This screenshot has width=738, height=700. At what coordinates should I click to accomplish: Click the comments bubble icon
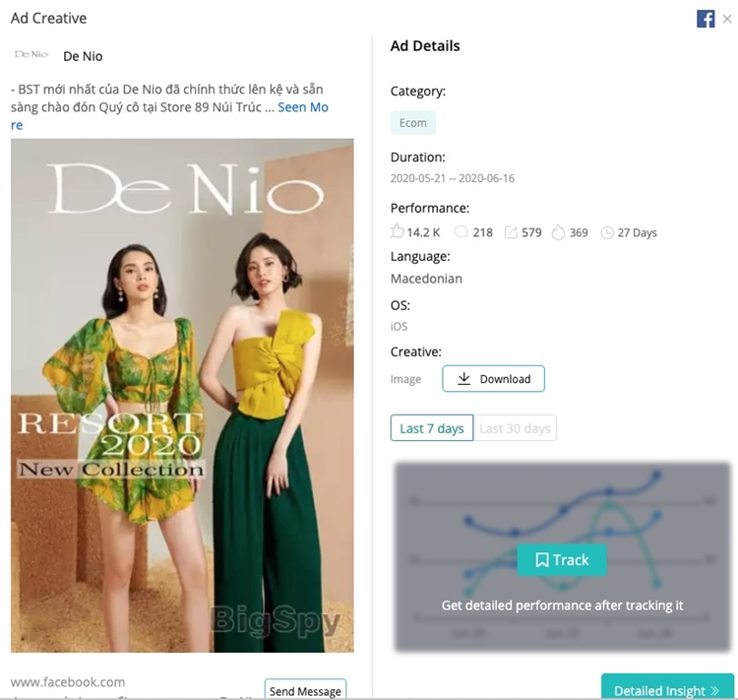[460, 232]
